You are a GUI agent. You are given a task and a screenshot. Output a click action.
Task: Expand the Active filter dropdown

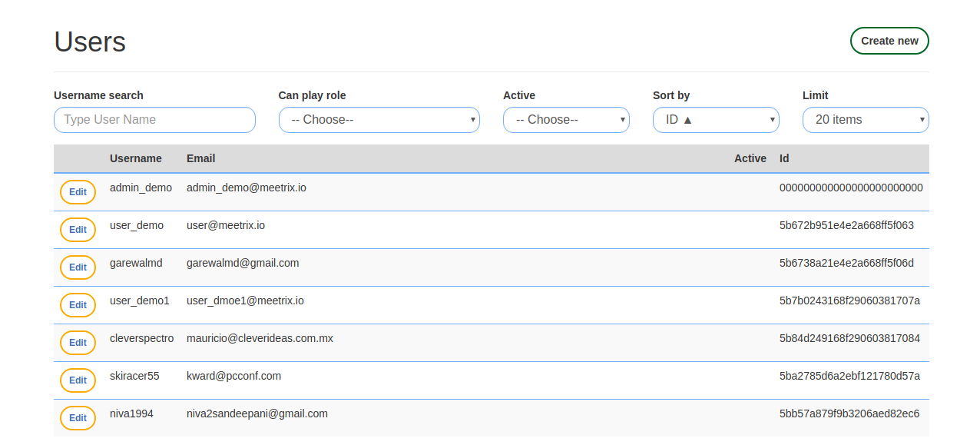coord(566,120)
